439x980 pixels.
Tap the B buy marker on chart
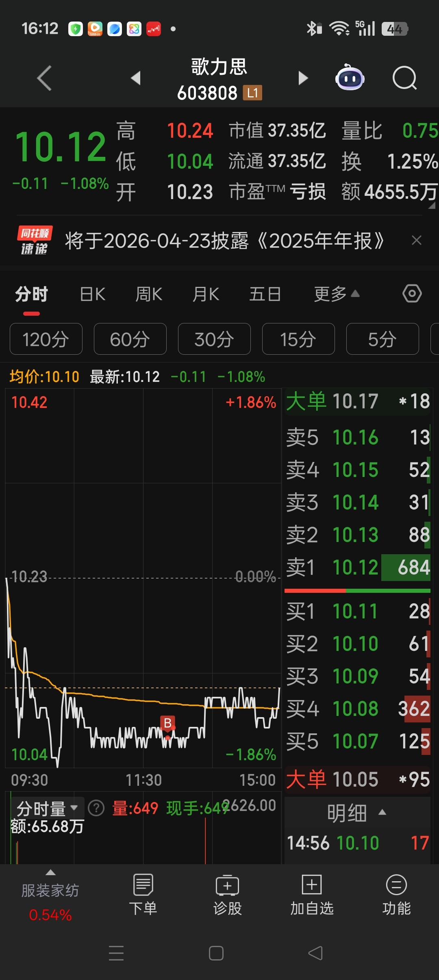pos(167,723)
